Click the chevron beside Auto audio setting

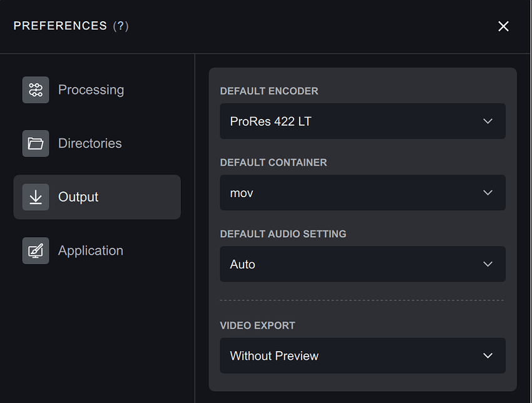pyautogui.click(x=488, y=264)
